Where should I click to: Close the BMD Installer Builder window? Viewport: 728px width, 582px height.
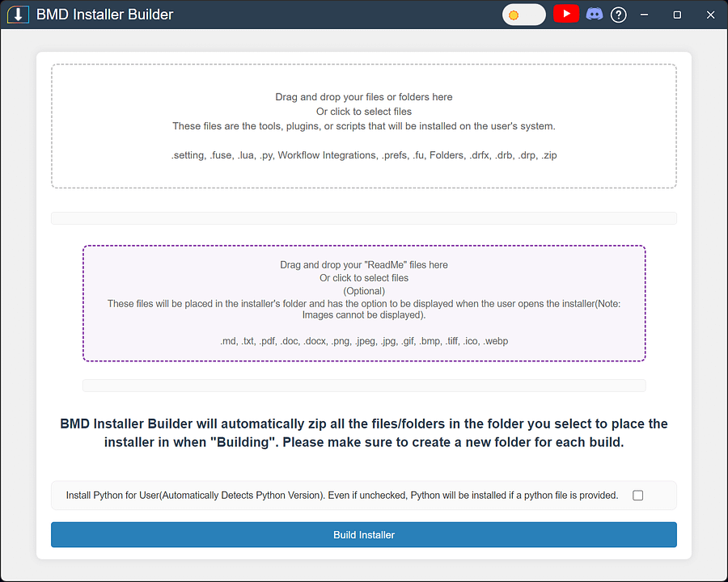pyautogui.click(x=710, y=15)
